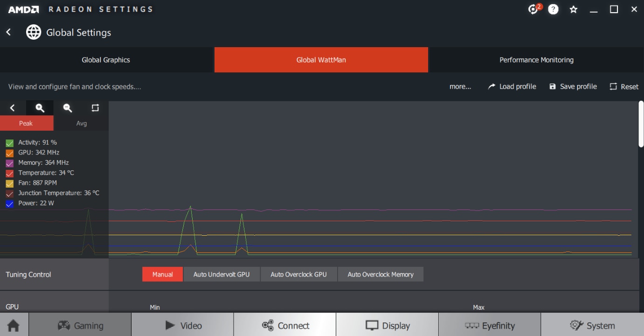Screen dimensions: 644x336
Task: Open the Eyefinity section
Action: click(x=490, y=325)
